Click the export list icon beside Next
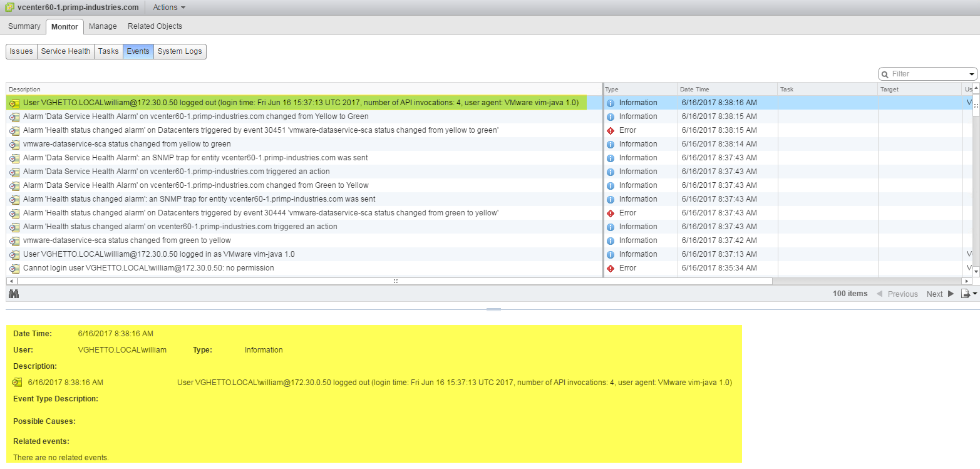Image resolution: width=980 pixels, height=469 pixels. coord(966,294)
